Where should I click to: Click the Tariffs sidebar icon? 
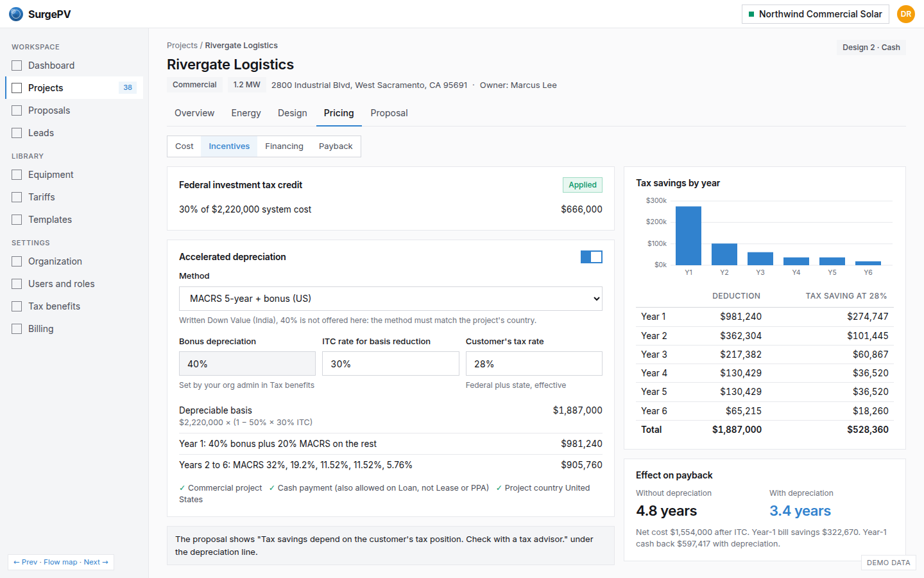[x=17, y=197]
